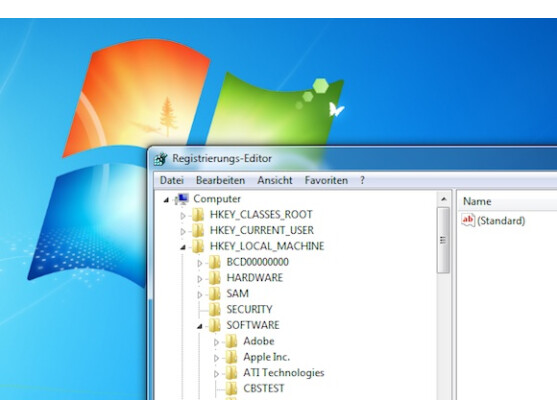Select the ATI Technologies label
This screenshot has width=557, height=418.
tap(283, 373)
